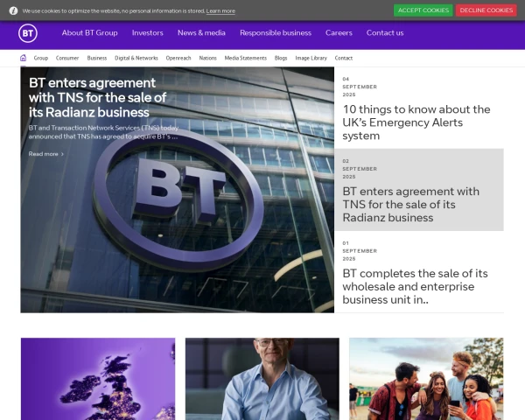Open the Responsible business menu
The width and height of the screenshot is (525, 420).
tap(276, 33)
